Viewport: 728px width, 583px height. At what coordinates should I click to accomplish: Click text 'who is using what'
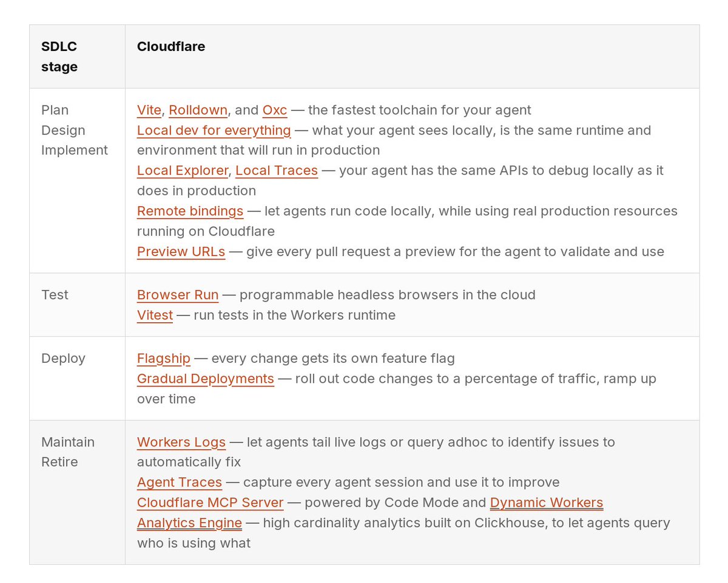[194, 543]
